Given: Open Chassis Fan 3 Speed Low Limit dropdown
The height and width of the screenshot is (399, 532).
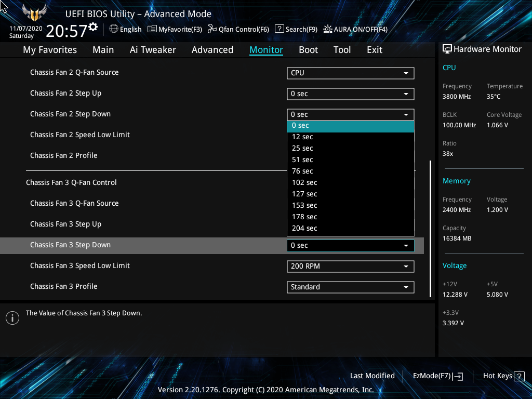Looking at the screenshot, I should pyautogui.click(x=351, y=267).
